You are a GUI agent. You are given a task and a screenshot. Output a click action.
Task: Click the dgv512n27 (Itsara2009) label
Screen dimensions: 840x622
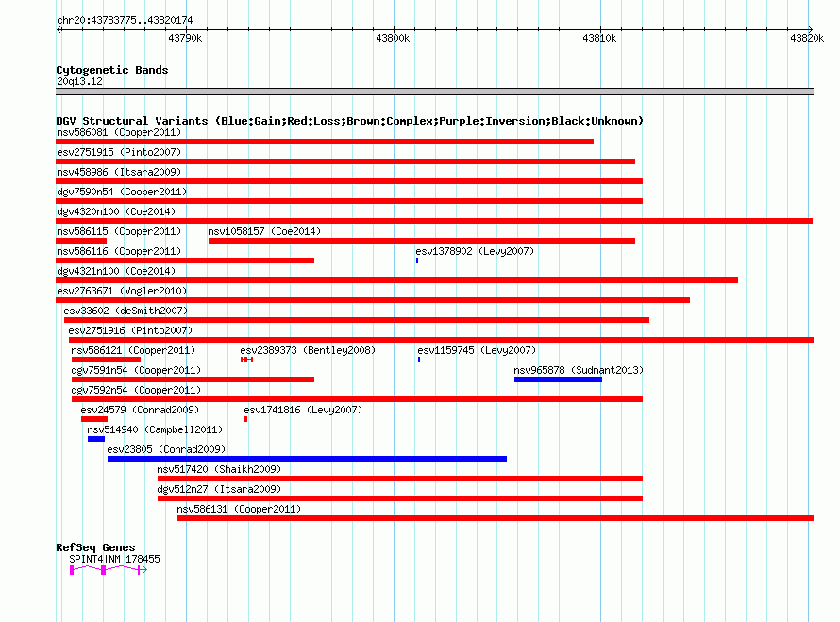point(219,489)
